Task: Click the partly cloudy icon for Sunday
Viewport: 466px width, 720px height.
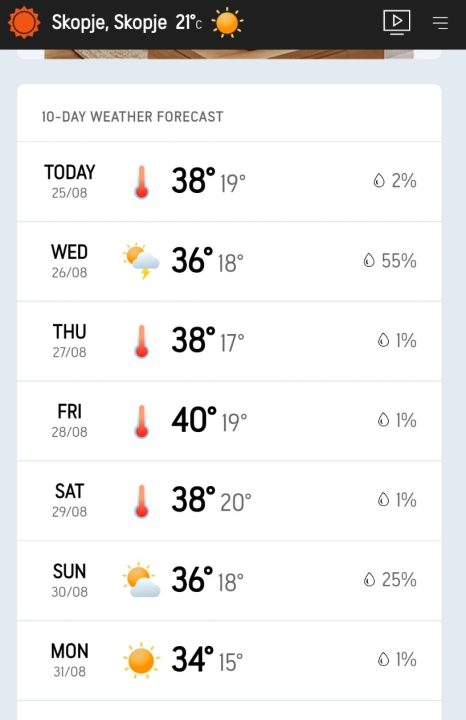Action: 141,579
